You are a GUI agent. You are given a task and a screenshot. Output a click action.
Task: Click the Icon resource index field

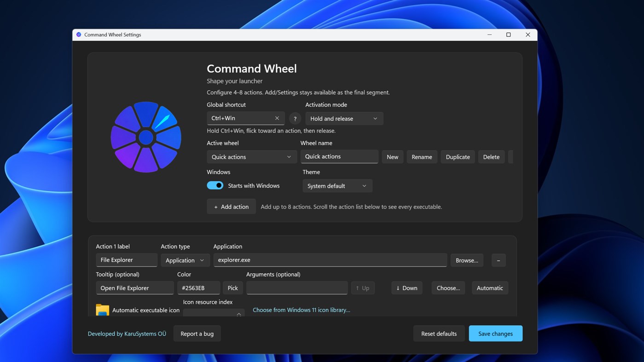click(x=214, y=313)
